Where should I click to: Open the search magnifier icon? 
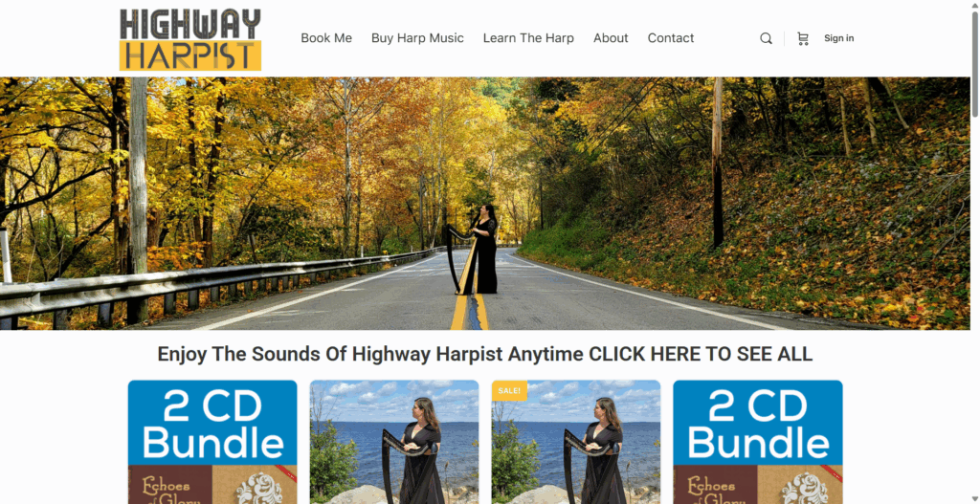point(766,38)
